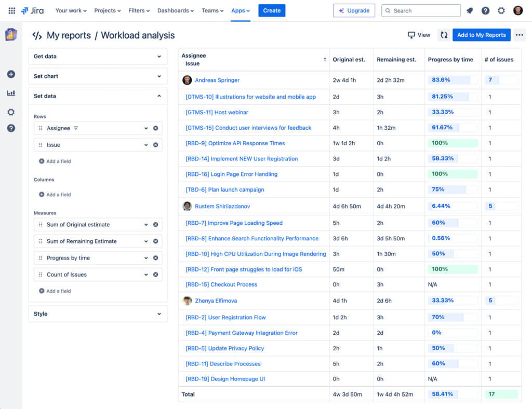Open more report options via ellipsis icon

[520, 35]
